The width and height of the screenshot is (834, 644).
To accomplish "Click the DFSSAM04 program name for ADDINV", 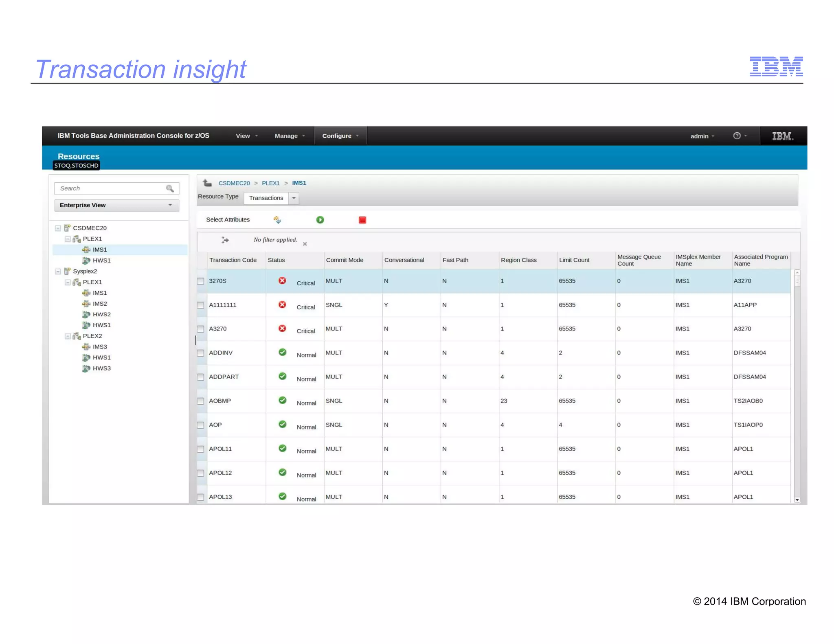I will [x=750, y=353].
